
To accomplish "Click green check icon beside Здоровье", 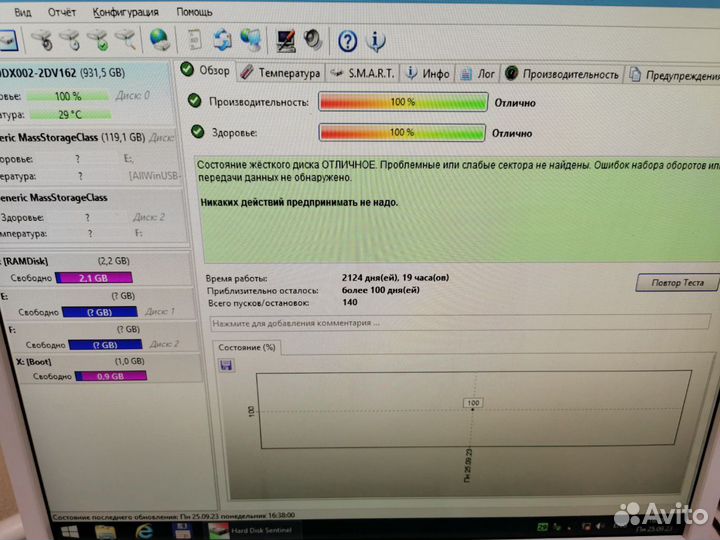I will pos(197,132).
